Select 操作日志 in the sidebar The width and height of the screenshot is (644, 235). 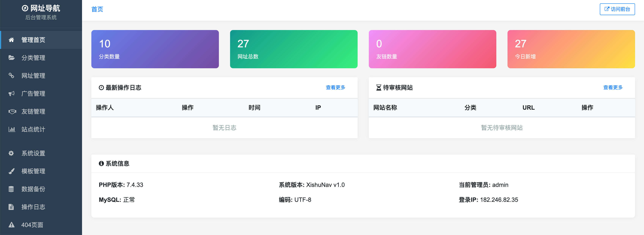41,207
